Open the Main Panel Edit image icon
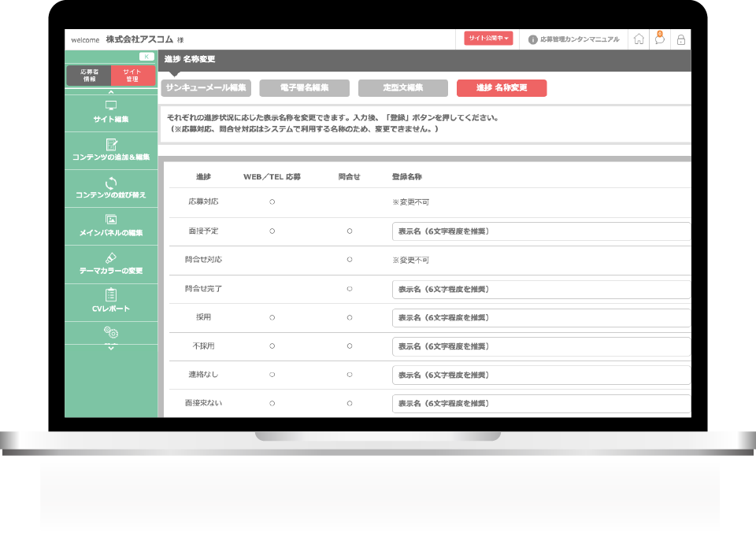The width and height of the screenshot is (756, 551). pyautogui.click(x=111, y=220)
